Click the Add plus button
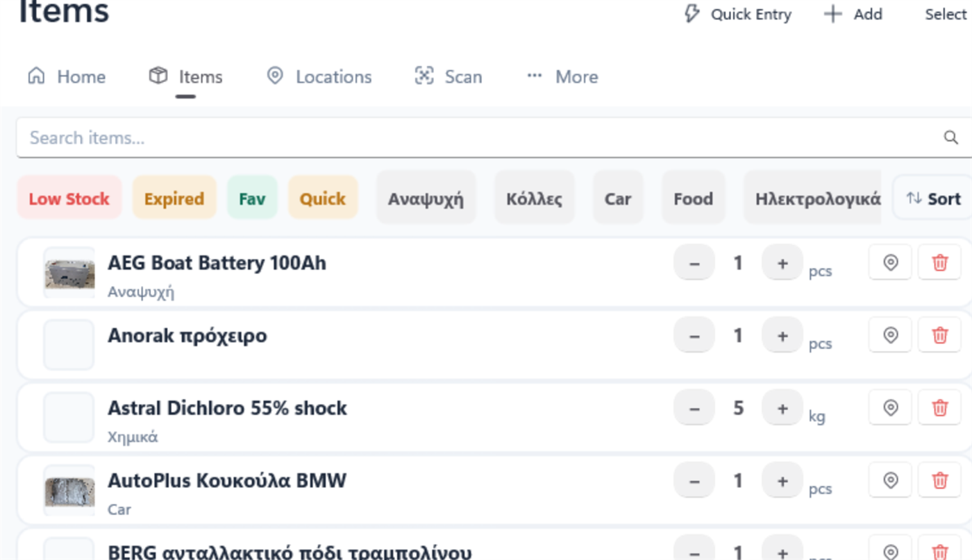Screen dimensions: 972x560 (x=853, y=15)
